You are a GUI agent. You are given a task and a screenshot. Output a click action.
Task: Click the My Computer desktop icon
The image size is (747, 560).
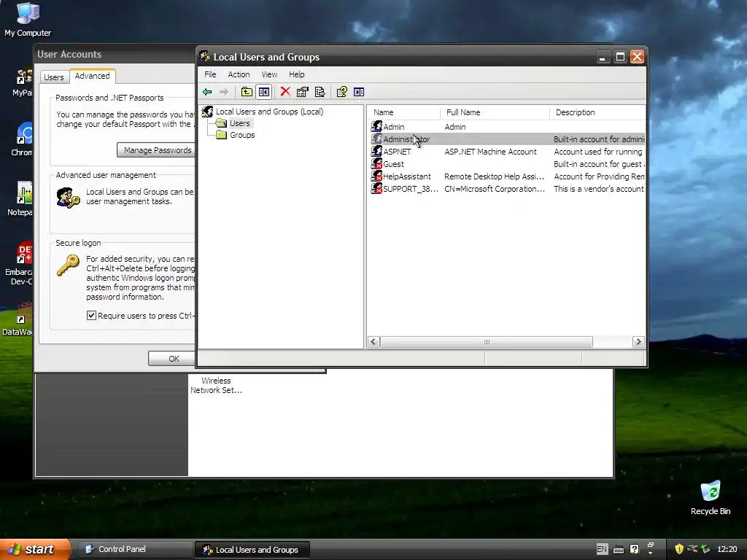28,13
